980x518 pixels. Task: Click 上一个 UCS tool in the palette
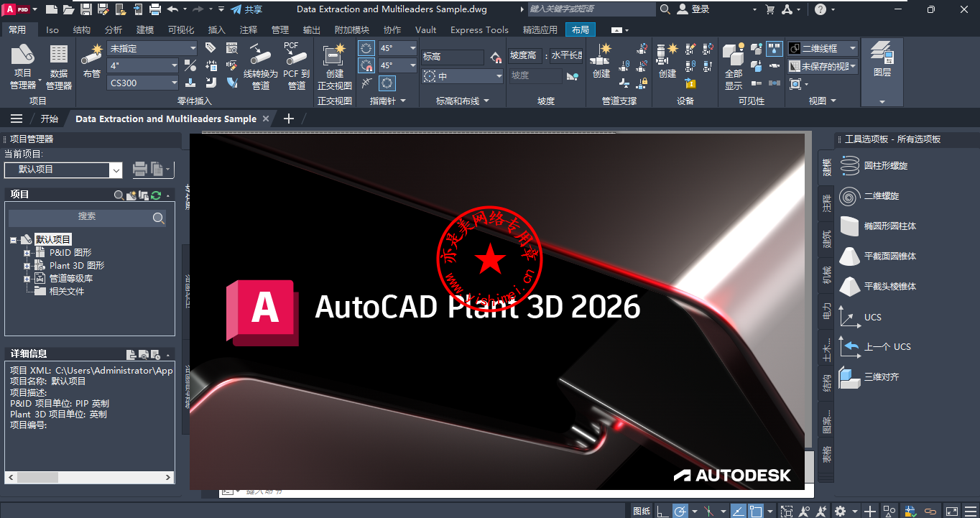pyautogui.click(x=876, y=346)
